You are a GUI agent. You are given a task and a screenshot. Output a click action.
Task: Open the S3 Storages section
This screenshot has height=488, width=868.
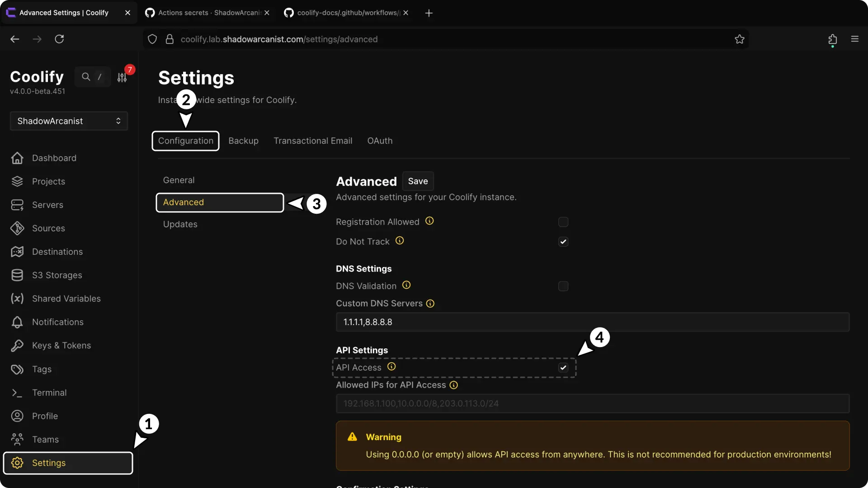(57, 275)
